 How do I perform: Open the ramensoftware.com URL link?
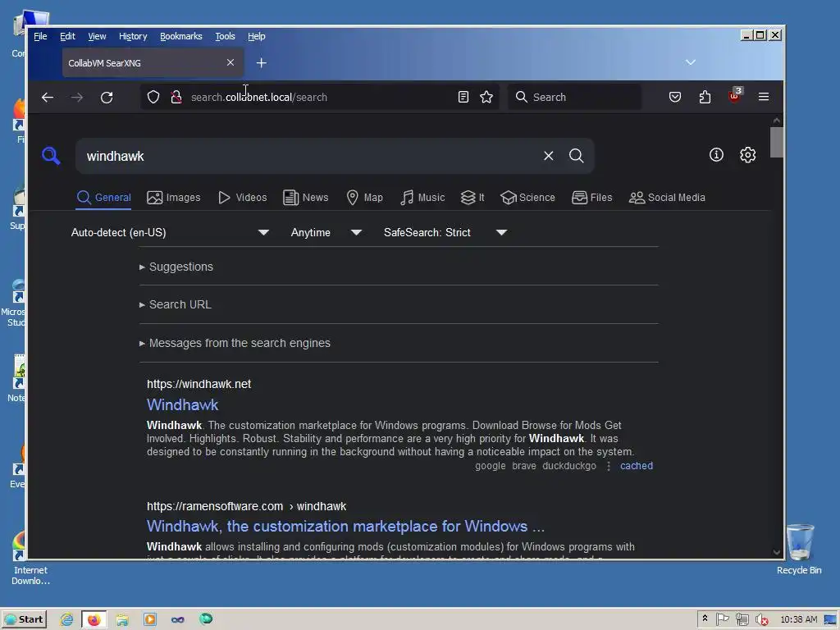[x=246, y=506]
